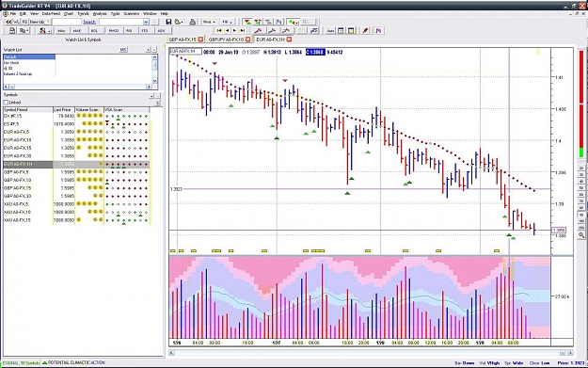Switch to the GBP A0-FX,15 chart tab
The image size is (588, 368).
183,40
